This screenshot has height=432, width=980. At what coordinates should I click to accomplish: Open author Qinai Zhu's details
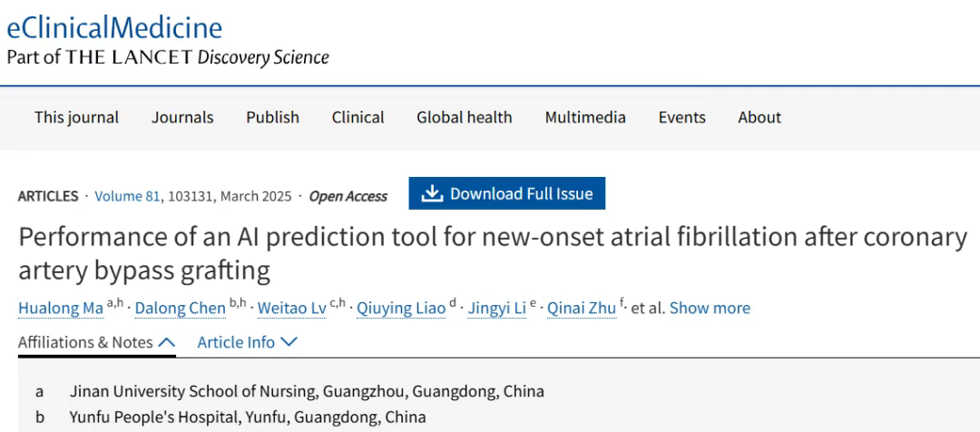point(582,309)
